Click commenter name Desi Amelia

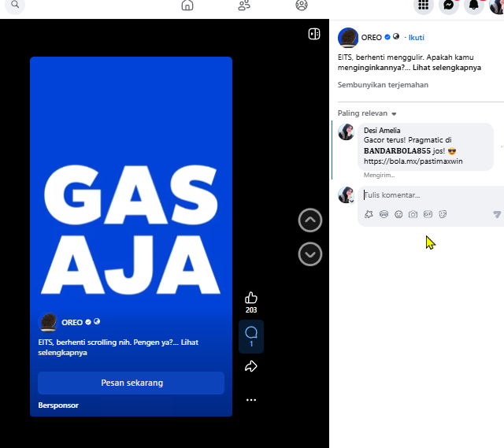[x=382, y=130]
